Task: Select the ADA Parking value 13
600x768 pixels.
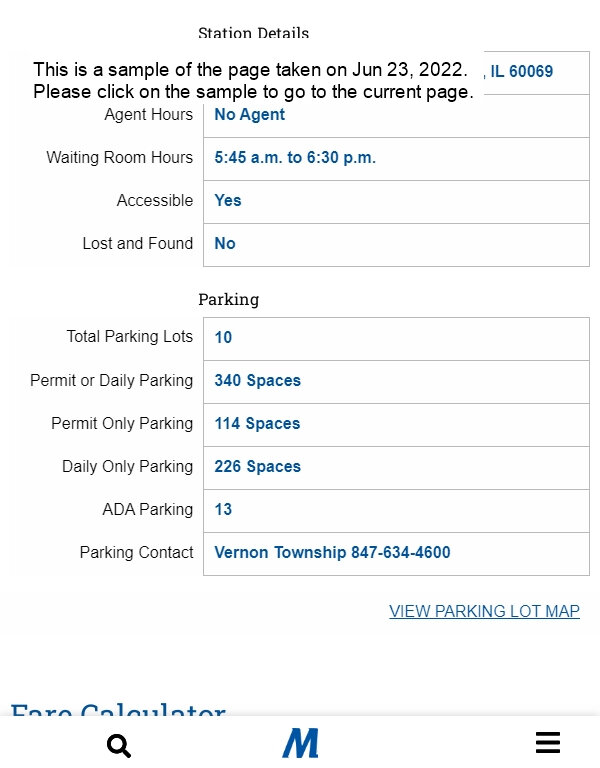Action: (x=223, y=509)
